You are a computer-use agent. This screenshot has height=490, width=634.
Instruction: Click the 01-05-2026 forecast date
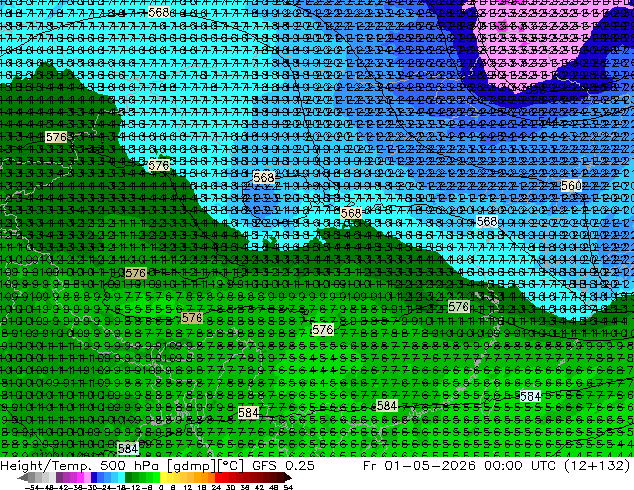(x=430, y=466)
